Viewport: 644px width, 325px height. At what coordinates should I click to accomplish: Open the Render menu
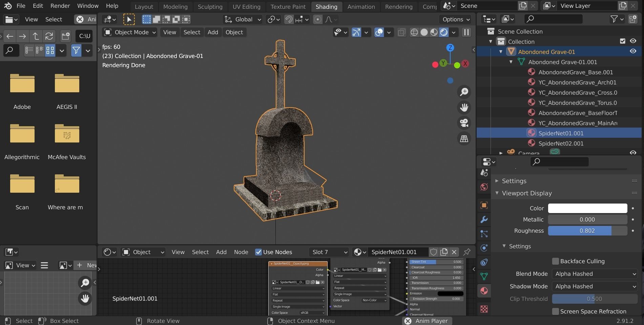point(60,6)
